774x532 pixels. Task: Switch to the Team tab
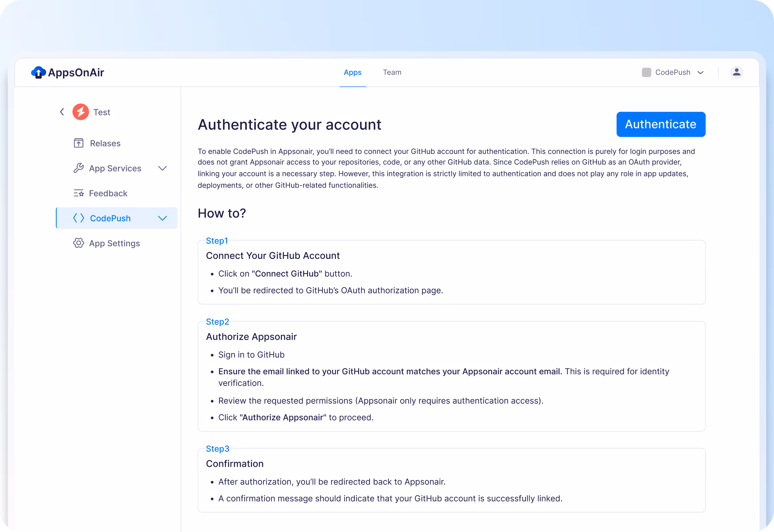(392, 72)
